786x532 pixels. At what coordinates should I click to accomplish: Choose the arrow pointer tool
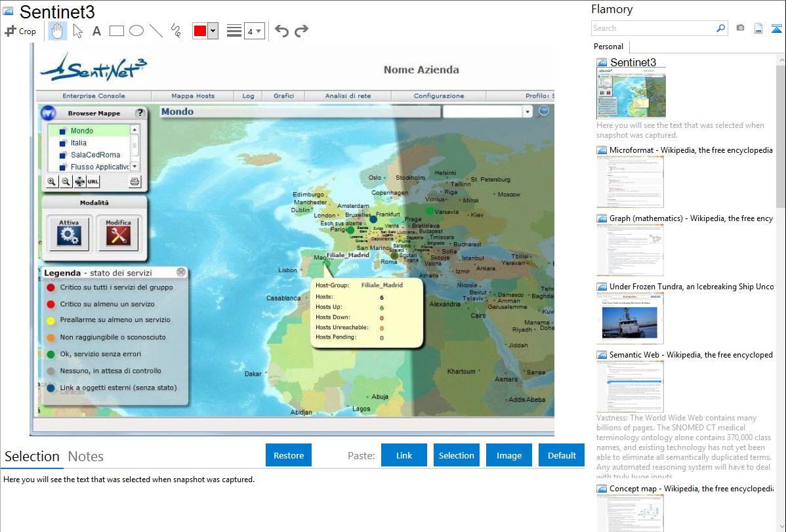pyautogui.click(x=77, y=31)
